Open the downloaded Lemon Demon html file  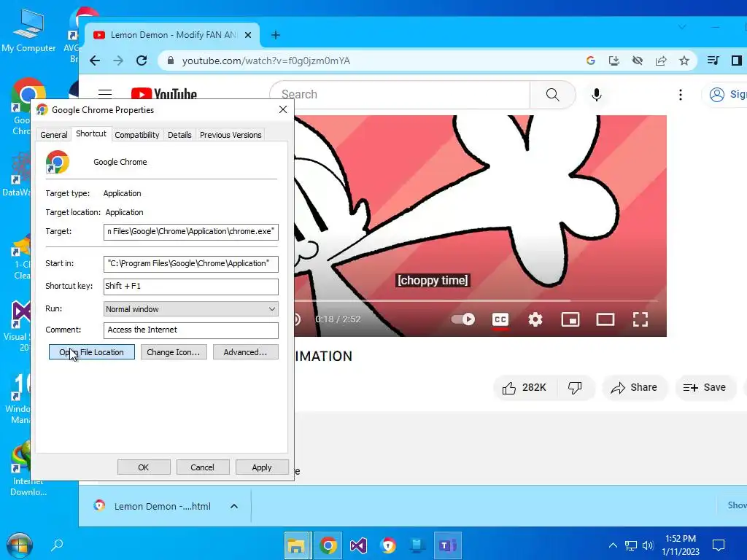152,506
